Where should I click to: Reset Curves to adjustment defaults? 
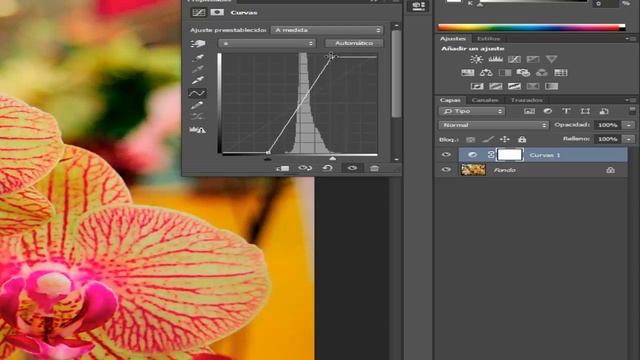tap(327, 168)
